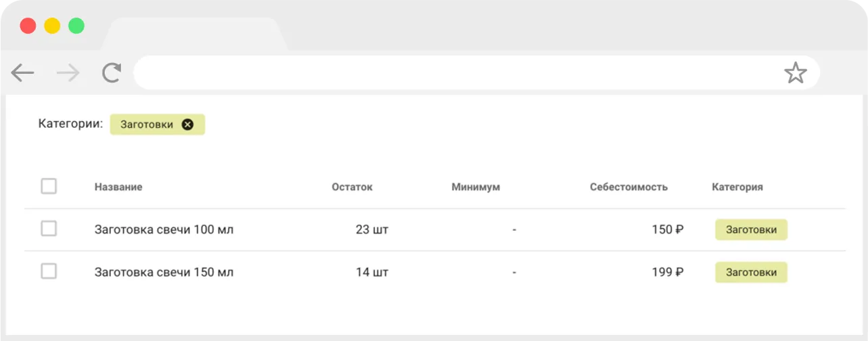
Task: Reload the page with refresh icon
Action: [x=112, y=72]
